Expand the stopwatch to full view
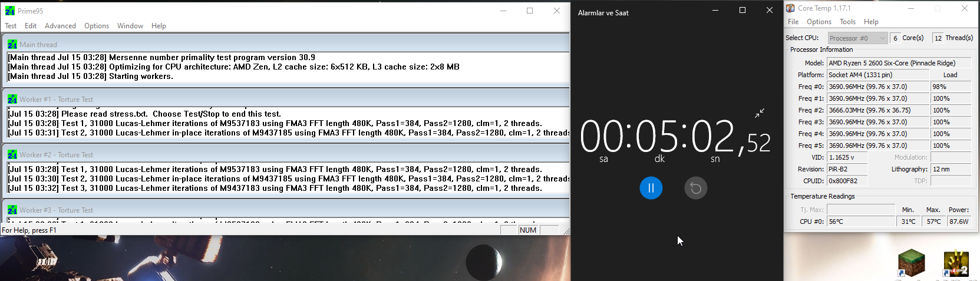Viewport: 980px width, 281px height. click(760, 113)
